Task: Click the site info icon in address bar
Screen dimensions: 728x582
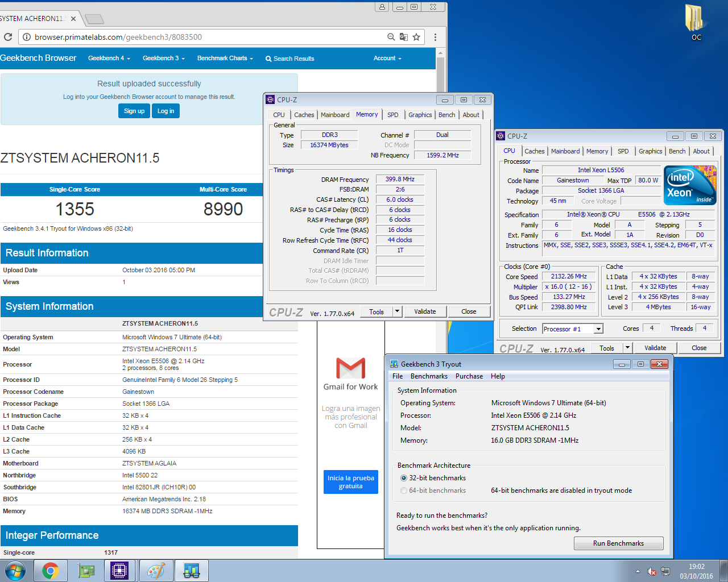Action: (26, 37)
